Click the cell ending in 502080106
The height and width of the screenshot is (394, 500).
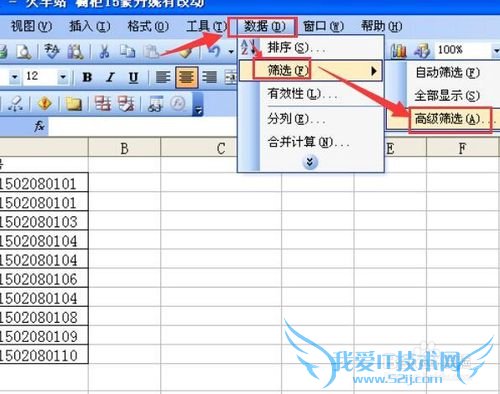44,279
